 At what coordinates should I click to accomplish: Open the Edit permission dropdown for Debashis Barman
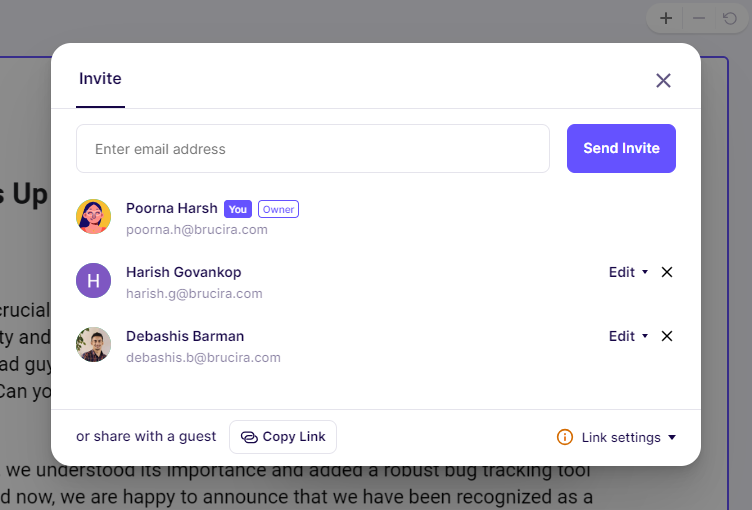pyautogui.click(x=628, y=336)
